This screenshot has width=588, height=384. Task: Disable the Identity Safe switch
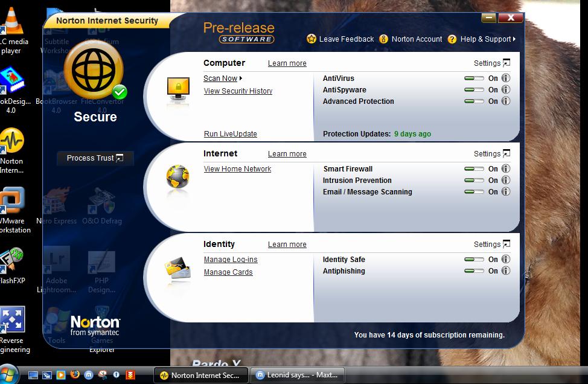[474, 260]
